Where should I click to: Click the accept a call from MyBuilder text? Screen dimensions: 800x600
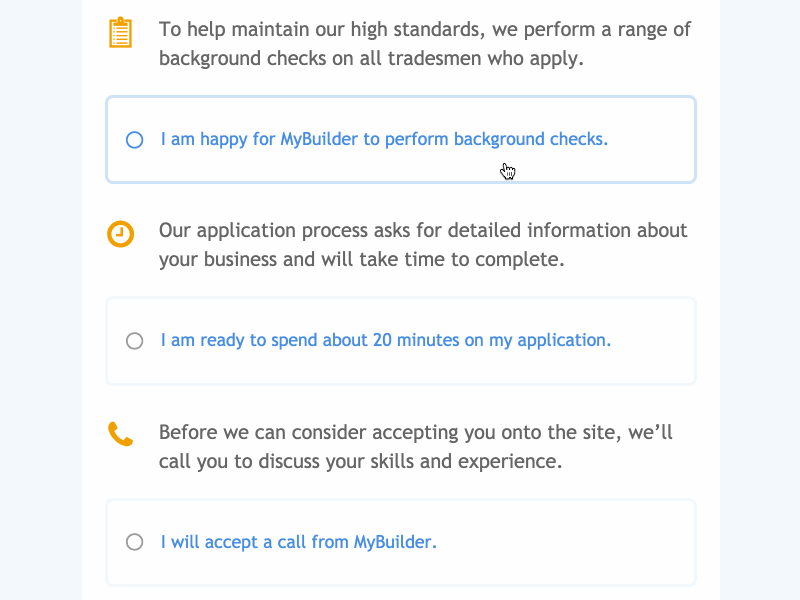(298, 542)
